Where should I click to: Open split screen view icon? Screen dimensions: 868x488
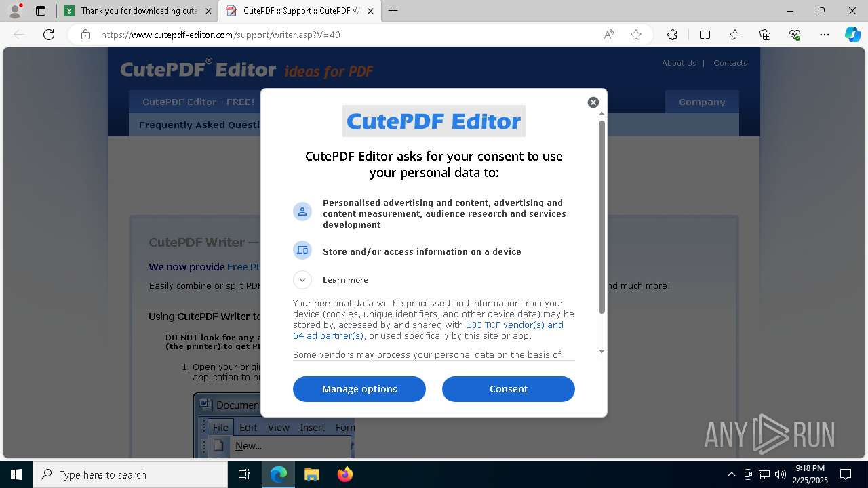coord(705,35)
